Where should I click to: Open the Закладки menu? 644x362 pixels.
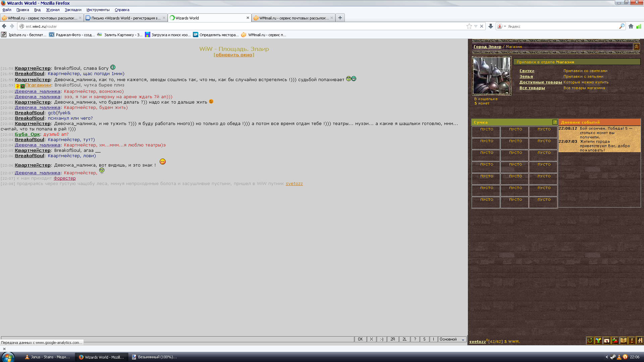click(73, 10)
